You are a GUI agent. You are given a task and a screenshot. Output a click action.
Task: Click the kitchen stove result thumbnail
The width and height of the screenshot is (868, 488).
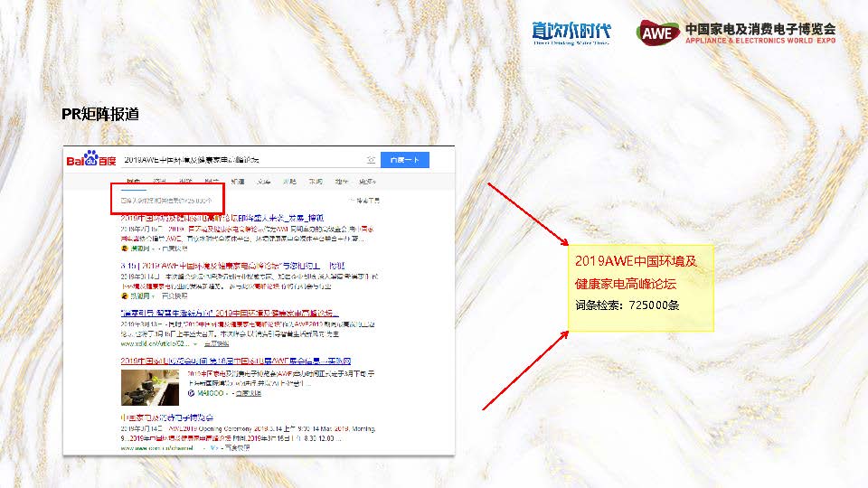(150, 388)
